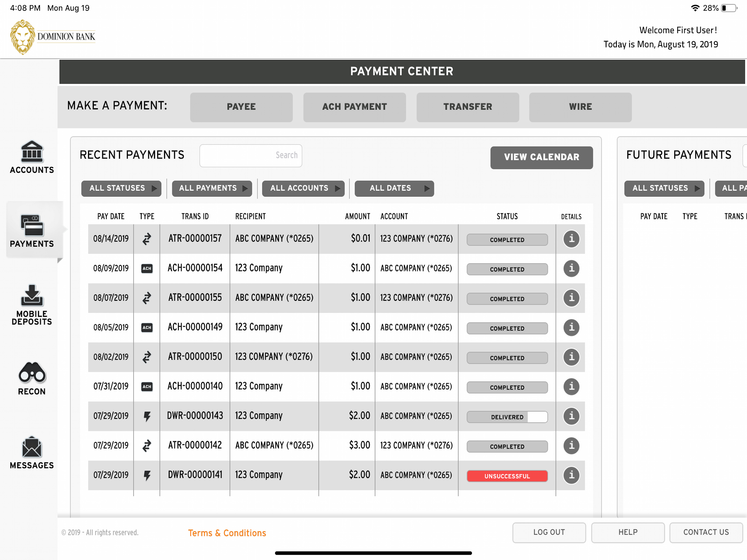View details for DWR-00000143 payment
Screen dimensions: 747x560
click(571, 416)
